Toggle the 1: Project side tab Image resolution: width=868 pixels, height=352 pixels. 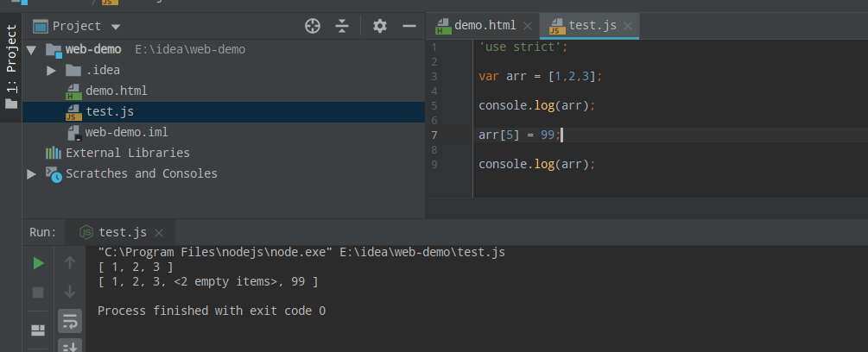tap(11, 66)
